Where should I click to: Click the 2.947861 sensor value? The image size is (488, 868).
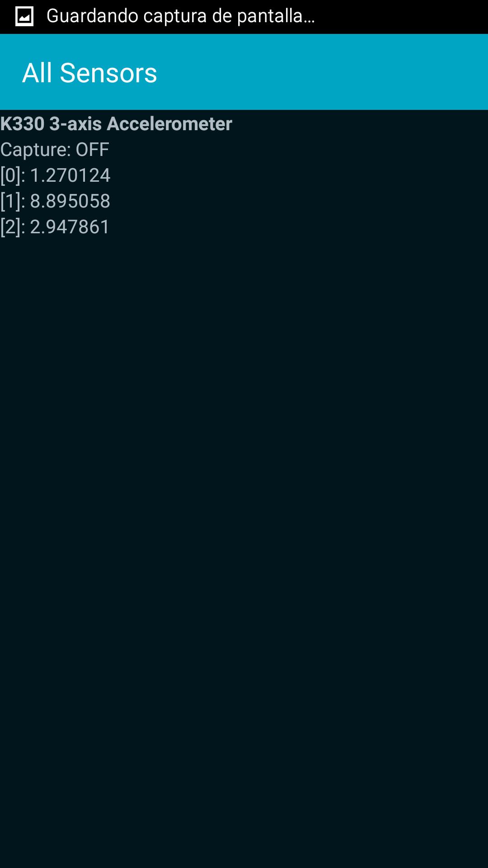point(70,227)
